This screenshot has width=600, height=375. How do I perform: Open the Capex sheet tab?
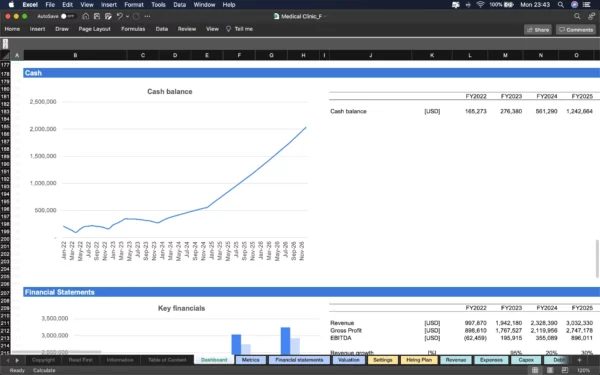point(526,360)
